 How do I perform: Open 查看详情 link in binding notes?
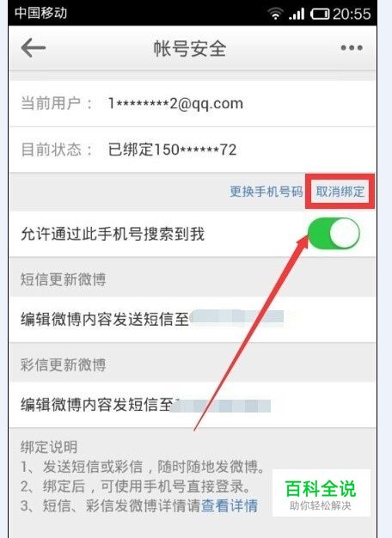click(230, 505)
